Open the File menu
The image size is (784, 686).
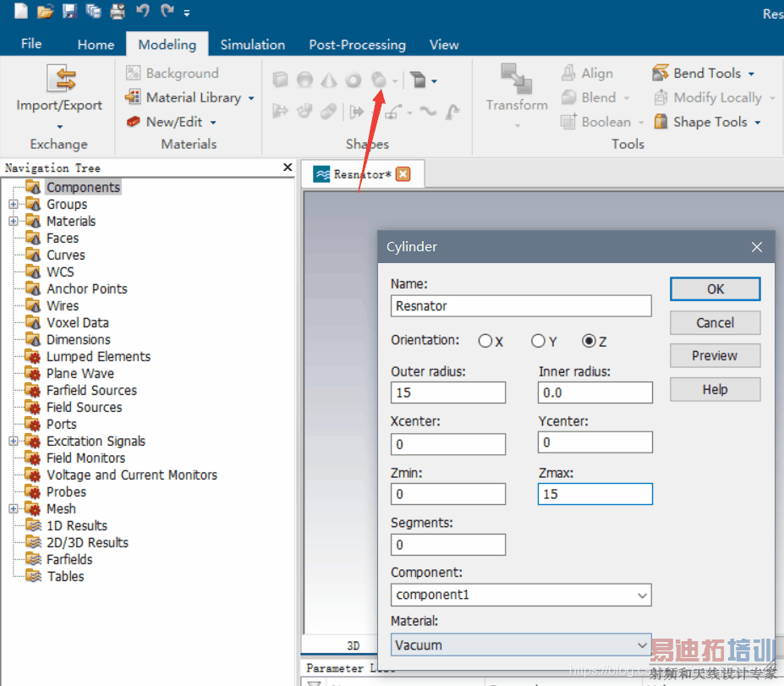[31, 43]
